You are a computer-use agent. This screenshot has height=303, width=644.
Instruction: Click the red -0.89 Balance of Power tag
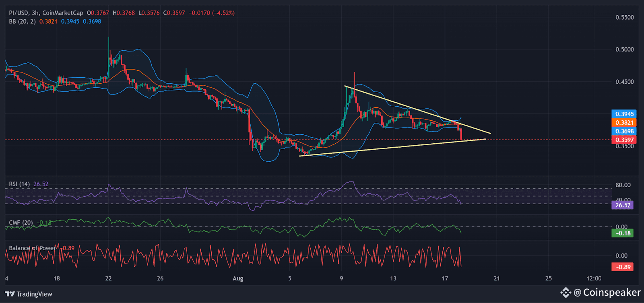[622, 267]
